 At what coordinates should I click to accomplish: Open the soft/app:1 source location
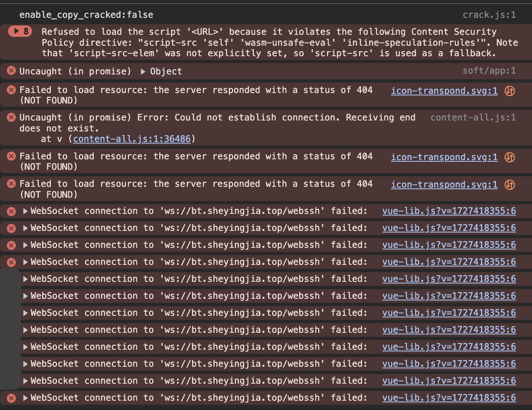[x=489, y=71]
